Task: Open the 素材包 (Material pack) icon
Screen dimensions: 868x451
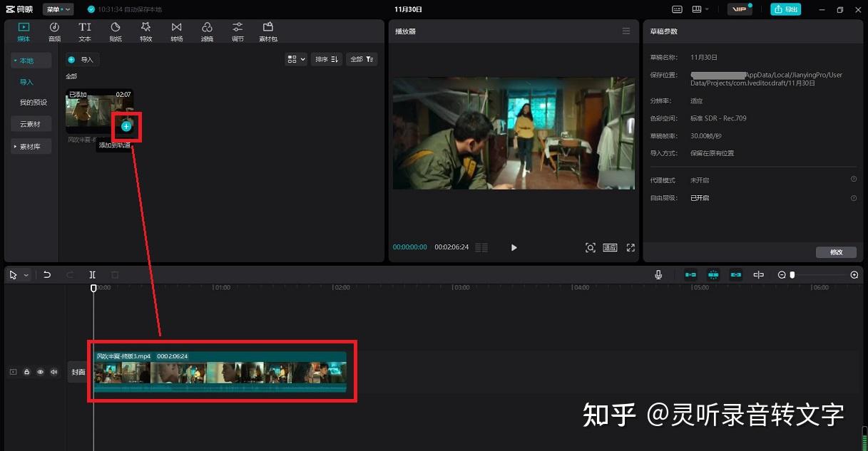Action: pos(268,32)
